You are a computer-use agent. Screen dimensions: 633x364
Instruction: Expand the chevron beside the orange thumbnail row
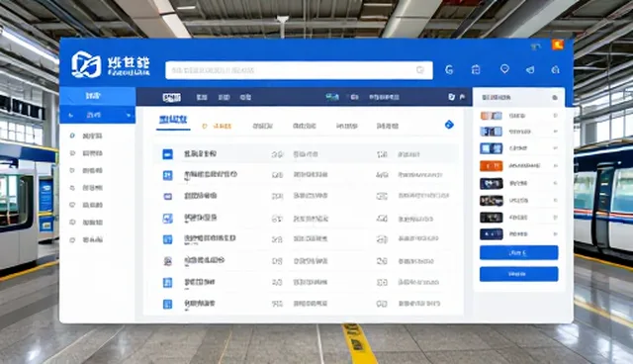[x=556, y=165]
